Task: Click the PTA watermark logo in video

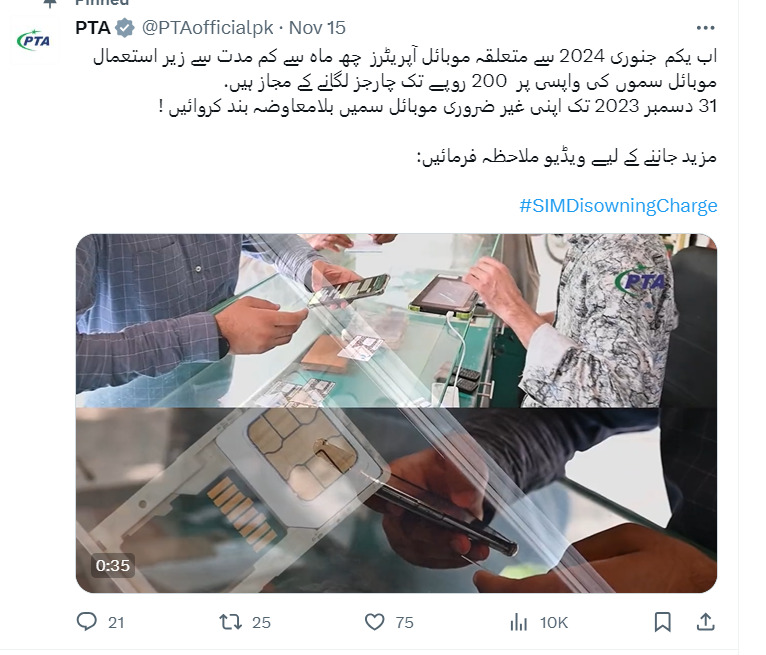Action: pyautogui.click(x=641, y=281)
